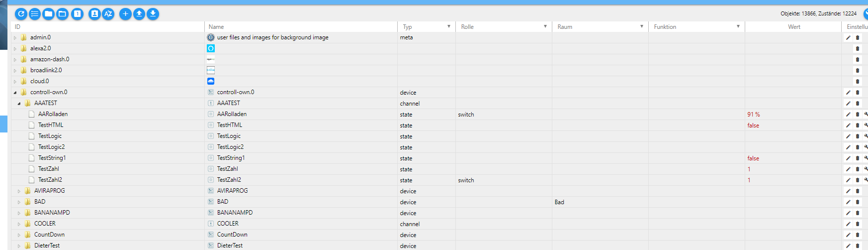
Task: Expand the alexa2.0 tree node
Action: tap(15, 49)
